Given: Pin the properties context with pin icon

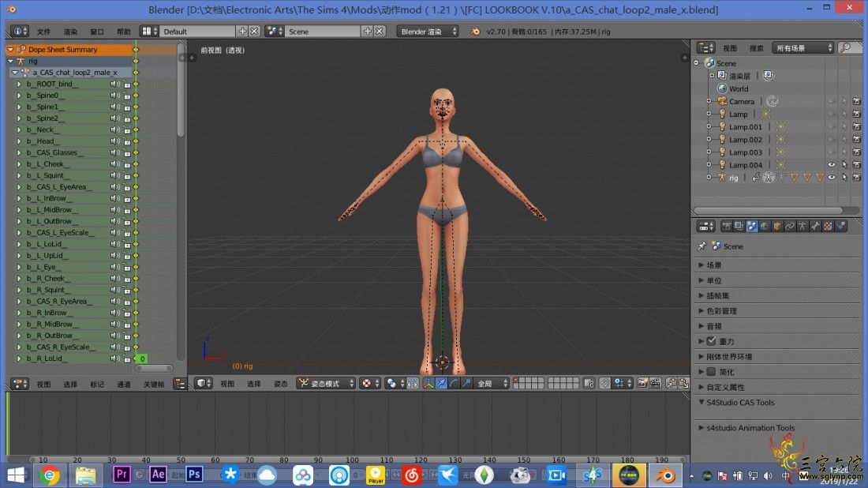Looking at the screenshot, I should point(702,246).
